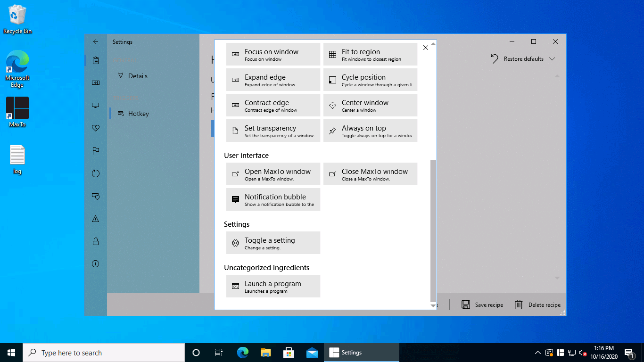Click the popup scrollbar's down arrow
The image size is (644, 362).
(x=433, y=306)
